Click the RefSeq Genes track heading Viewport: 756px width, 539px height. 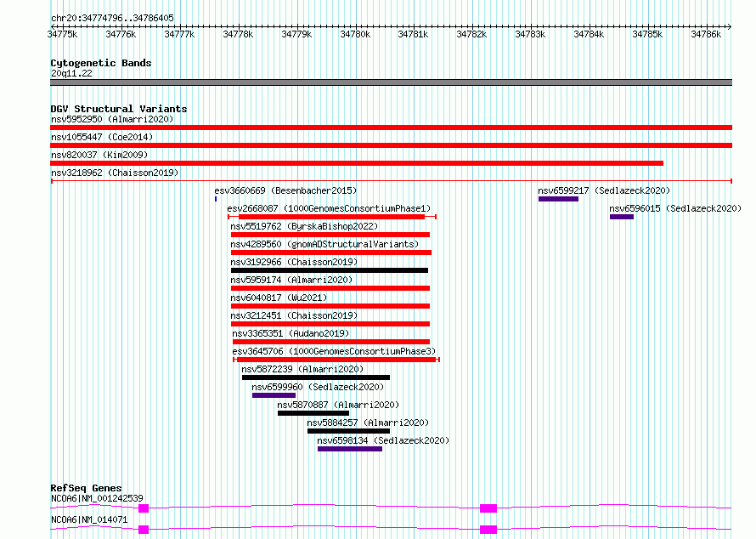point(86,488)
